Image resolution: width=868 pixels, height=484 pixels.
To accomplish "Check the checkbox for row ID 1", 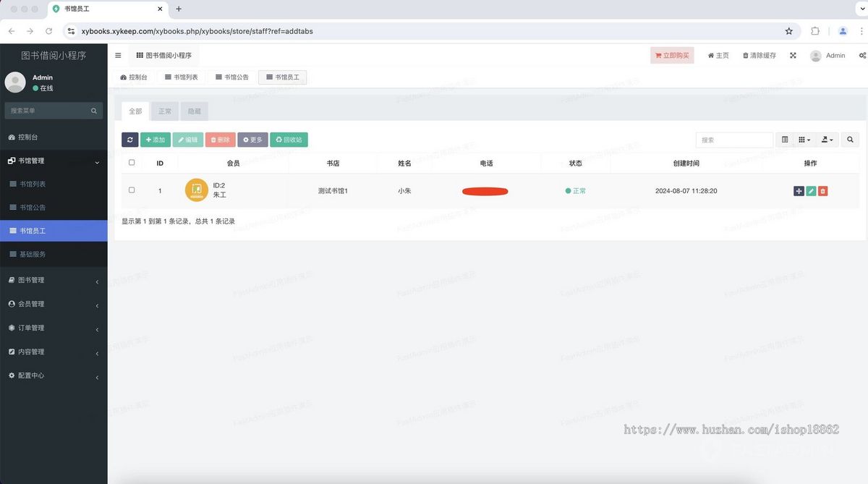I will click(132, 190).
